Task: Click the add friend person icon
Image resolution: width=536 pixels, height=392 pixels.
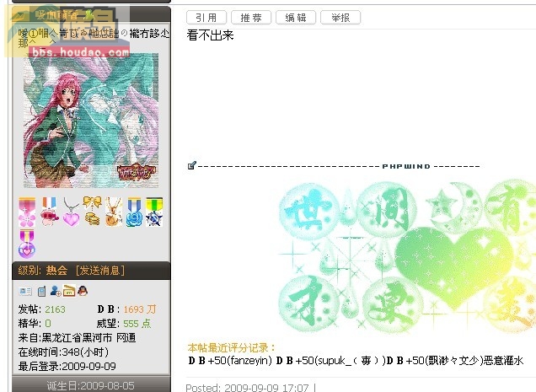Action: tap(56, 291)
